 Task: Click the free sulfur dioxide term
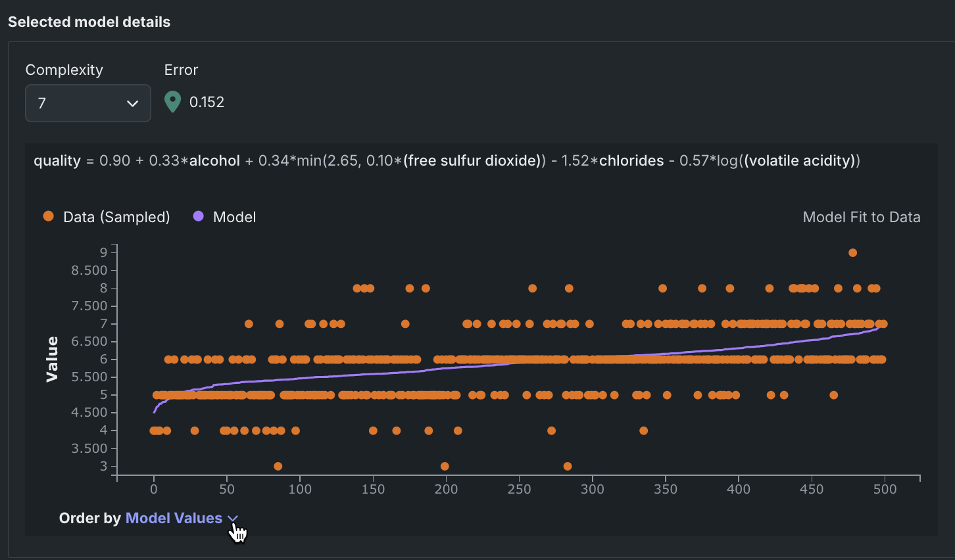coord(472,160)
